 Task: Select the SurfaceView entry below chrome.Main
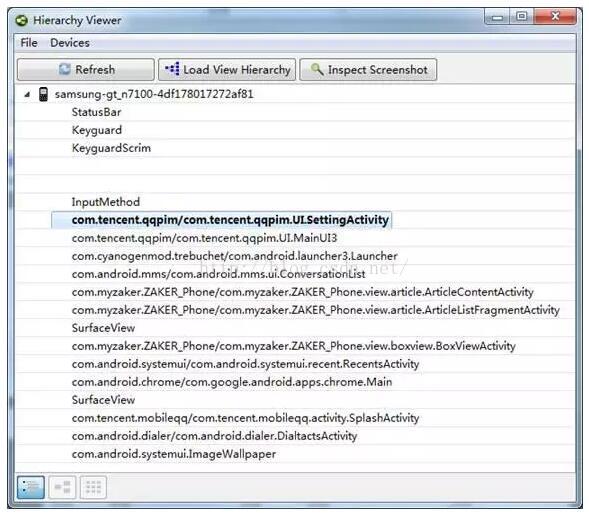click(x=103, y=400)
